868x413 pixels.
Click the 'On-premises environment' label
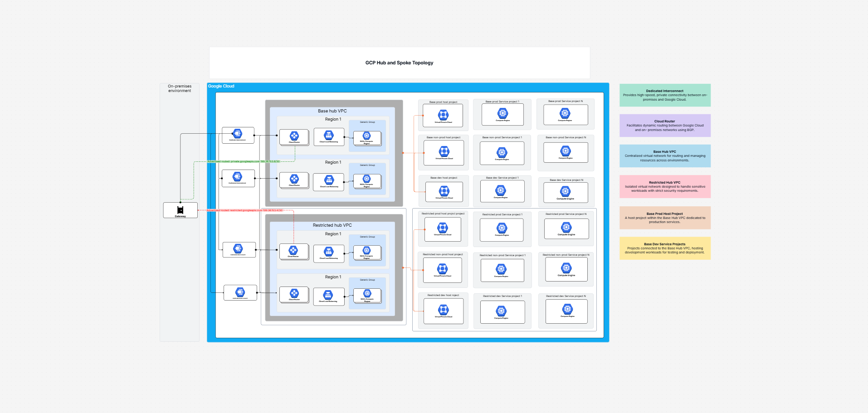click(180, 88)
